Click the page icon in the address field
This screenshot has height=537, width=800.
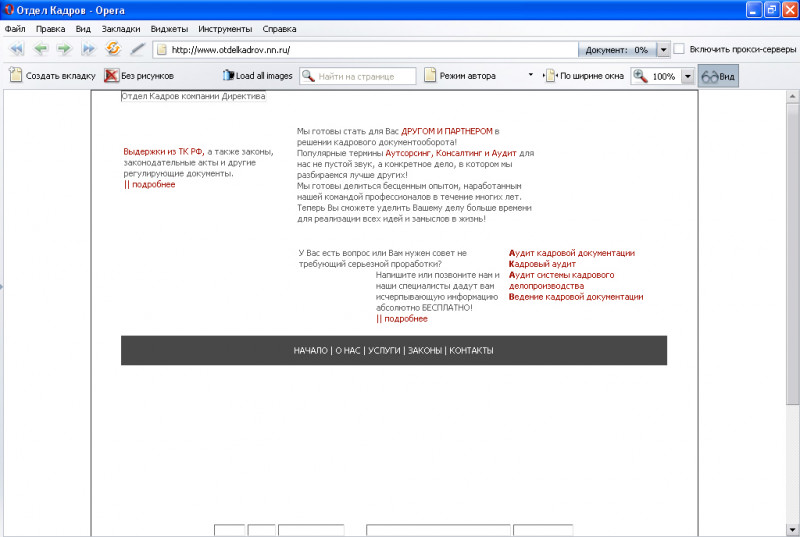pyautogui.click(x=162, y=49)
